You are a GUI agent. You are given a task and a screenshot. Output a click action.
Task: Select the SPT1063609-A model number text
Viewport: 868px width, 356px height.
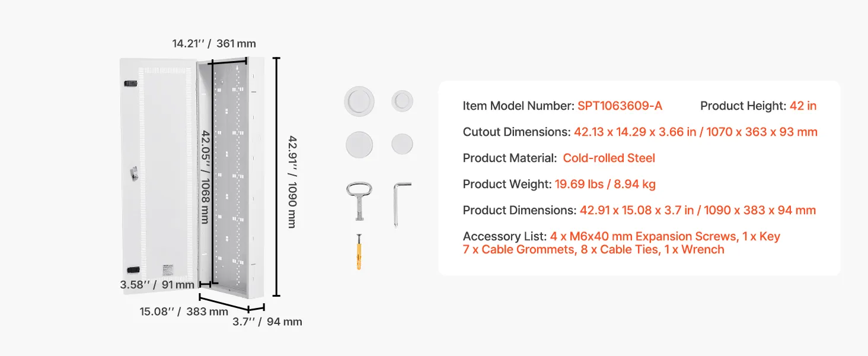click(x=620, y=106)
